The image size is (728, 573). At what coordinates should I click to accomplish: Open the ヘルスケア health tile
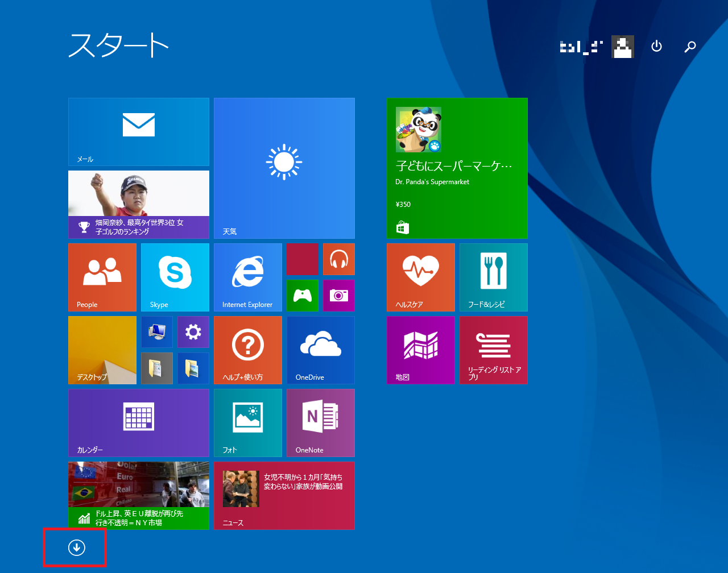coord(421,277)
